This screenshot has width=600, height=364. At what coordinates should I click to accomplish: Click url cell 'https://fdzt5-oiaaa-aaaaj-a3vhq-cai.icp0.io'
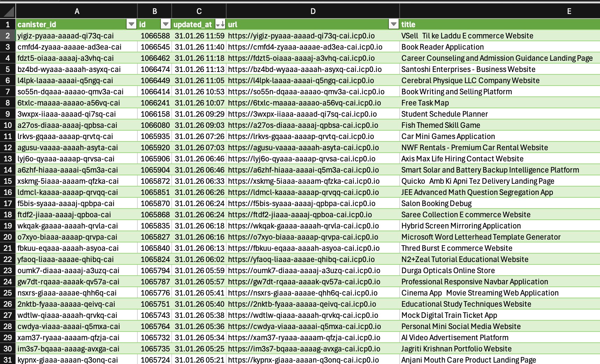[313, 58]
